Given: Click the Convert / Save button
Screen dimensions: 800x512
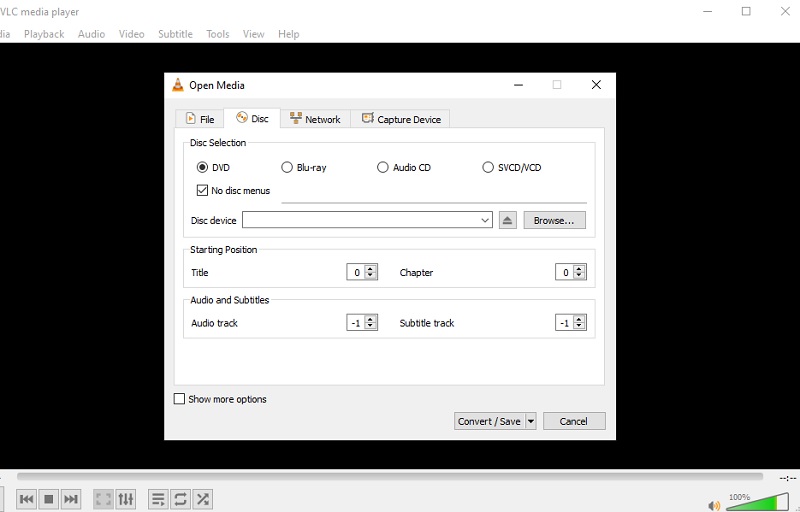Looking at the screenshot, I should pos(489,421).
